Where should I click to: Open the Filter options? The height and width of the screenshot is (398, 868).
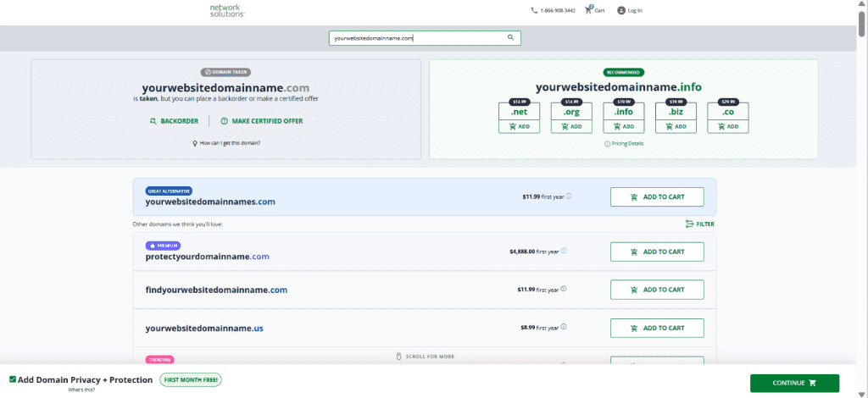(699, 224)
